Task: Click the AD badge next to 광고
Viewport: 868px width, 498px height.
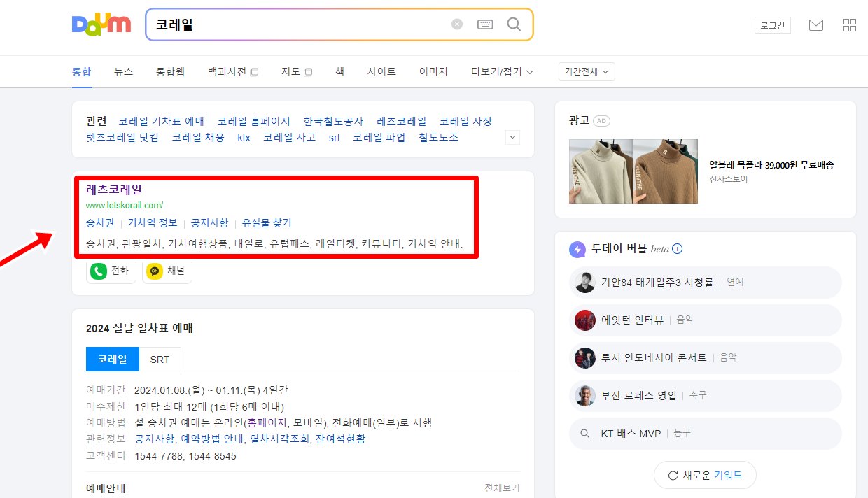Action: click(602, 120)
